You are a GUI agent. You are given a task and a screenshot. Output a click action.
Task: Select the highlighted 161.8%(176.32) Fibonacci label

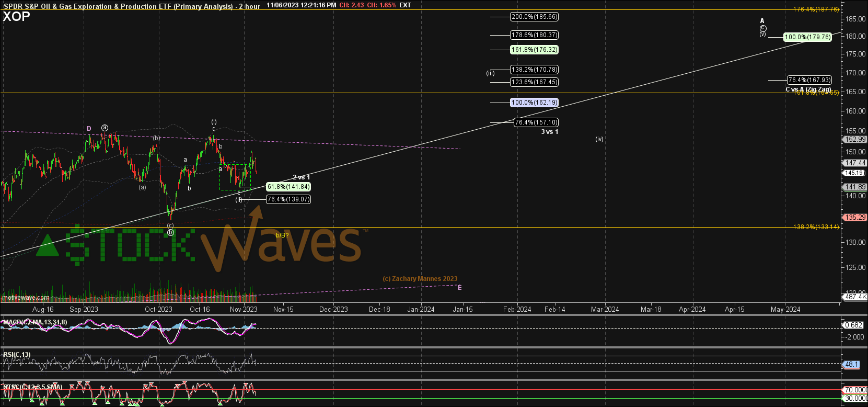(x=534, y=50)
